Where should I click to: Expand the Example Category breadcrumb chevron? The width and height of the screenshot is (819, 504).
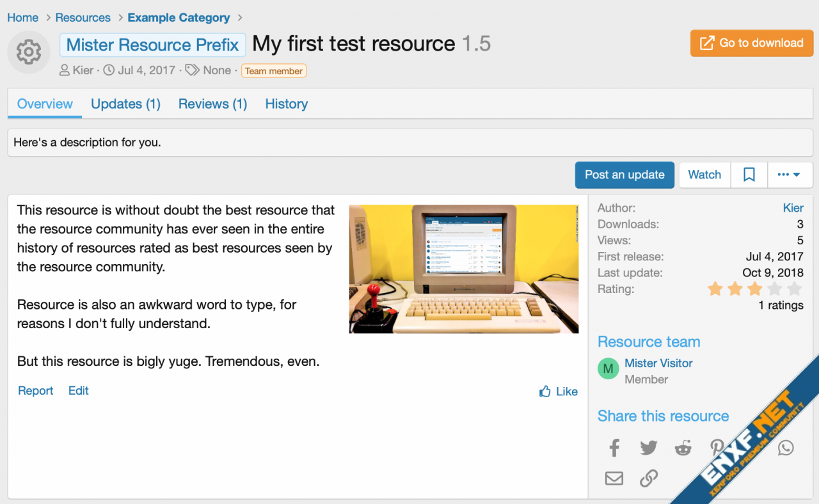pos(239,17)
